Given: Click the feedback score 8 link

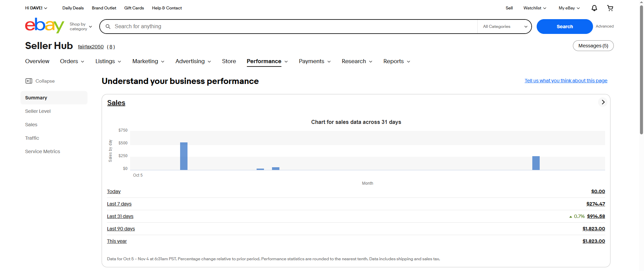Looking at the screenshot, I should click(x=111, y=47).
